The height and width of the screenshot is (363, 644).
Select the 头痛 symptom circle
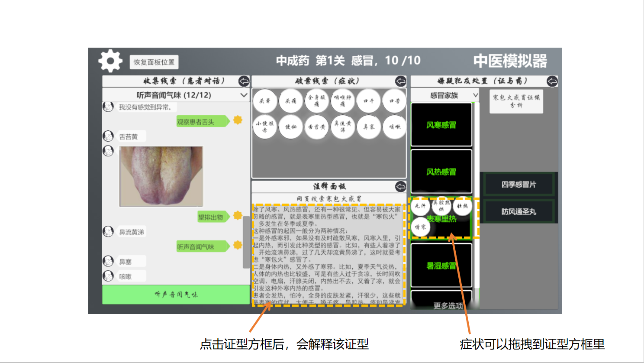click(x=291, y=100)
